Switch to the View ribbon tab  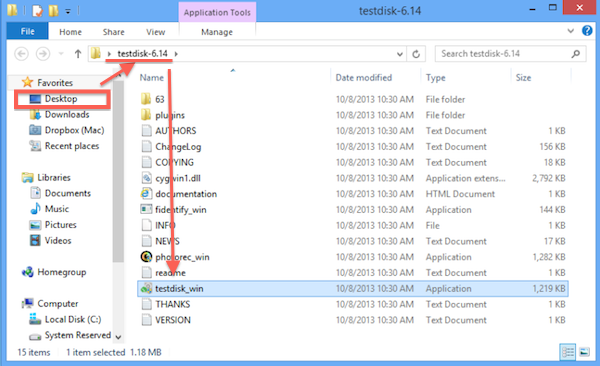[155, 32]
